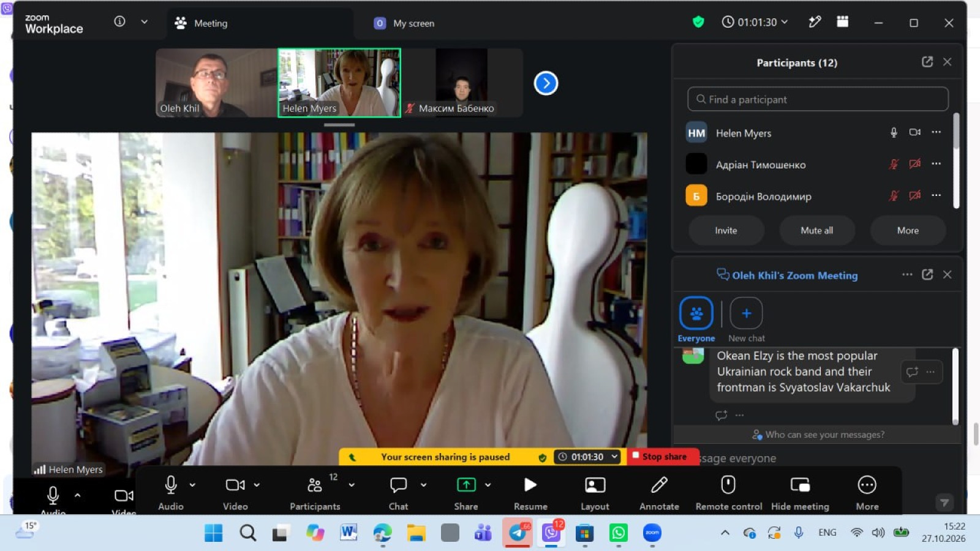980x551 pixels.
Task: Click Mute all button
Action: [816, 230]
